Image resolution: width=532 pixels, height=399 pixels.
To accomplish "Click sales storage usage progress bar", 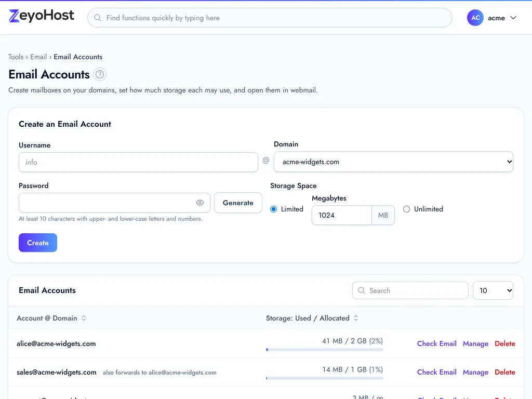I will (325, 378).
